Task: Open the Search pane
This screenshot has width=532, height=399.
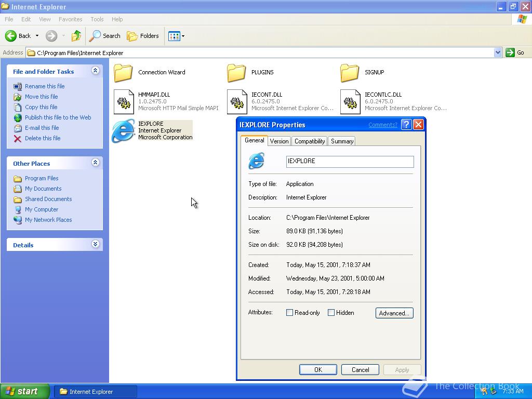Action: coord(105,36)
